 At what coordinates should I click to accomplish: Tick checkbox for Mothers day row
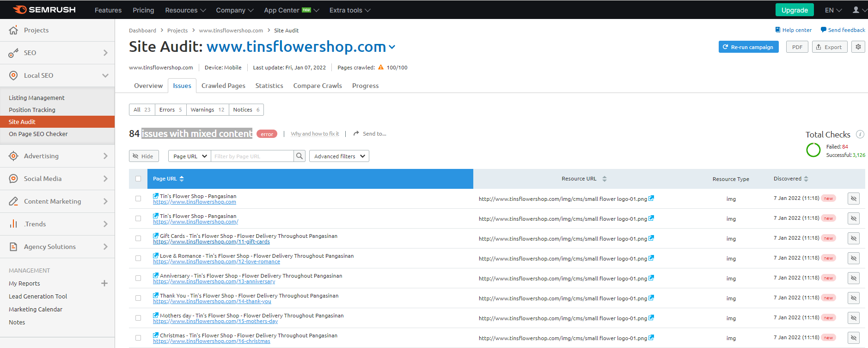point(138,318)
